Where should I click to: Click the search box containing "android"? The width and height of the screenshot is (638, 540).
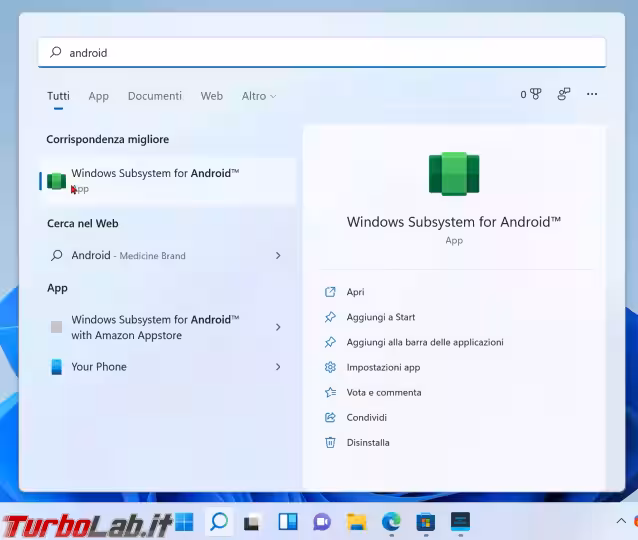click(x=322, y=52)
